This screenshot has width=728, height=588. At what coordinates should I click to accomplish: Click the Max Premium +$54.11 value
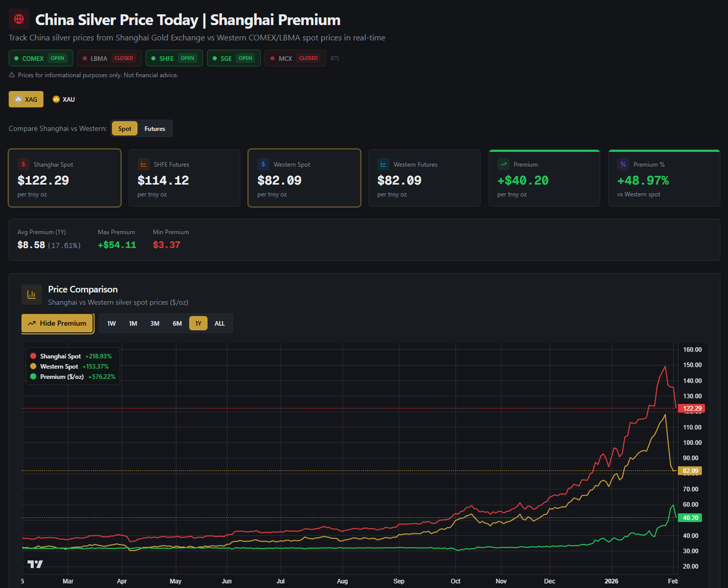tap(117, 245)
